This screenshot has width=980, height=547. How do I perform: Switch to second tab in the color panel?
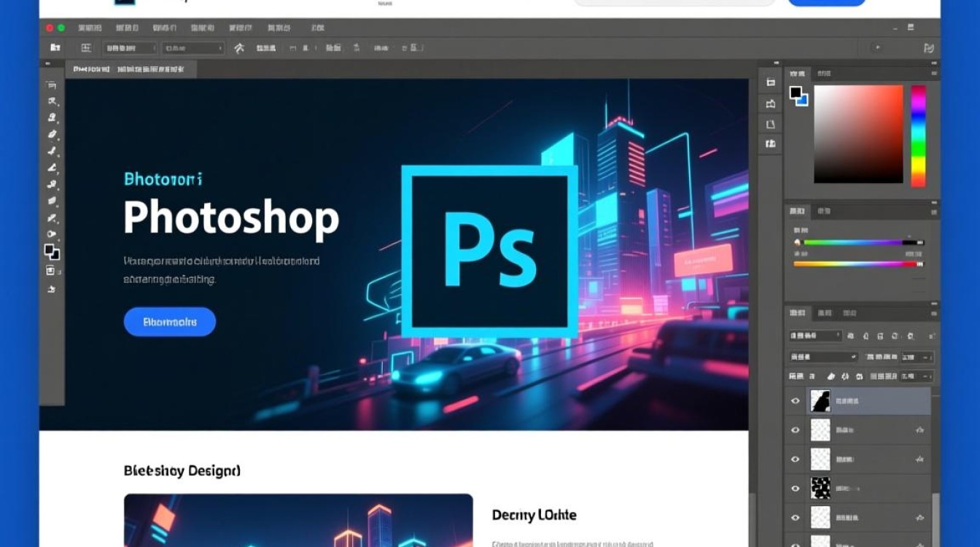[824, 74]
